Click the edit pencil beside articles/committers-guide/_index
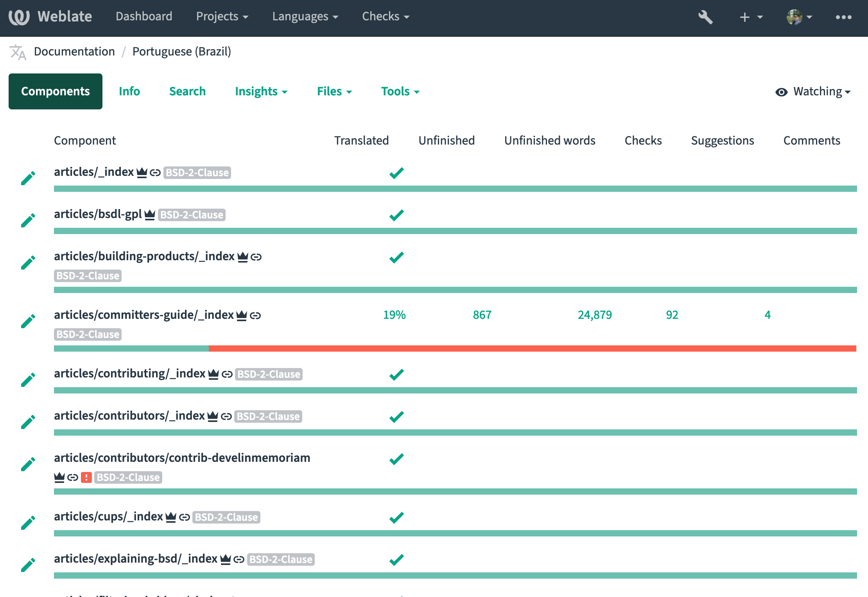The width and height of the screenshot is (868, 597). pyautogui.click(x=28, y=321)
